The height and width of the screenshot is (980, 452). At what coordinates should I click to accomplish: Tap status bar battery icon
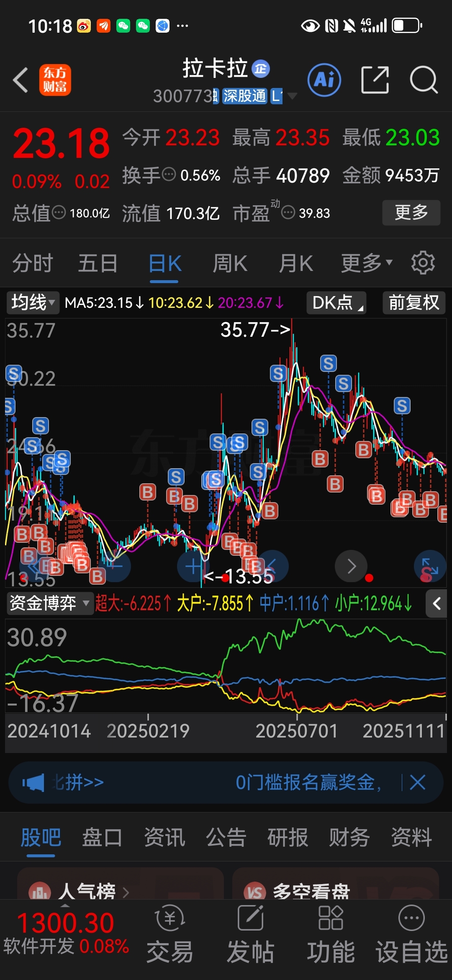click(407, 26)
